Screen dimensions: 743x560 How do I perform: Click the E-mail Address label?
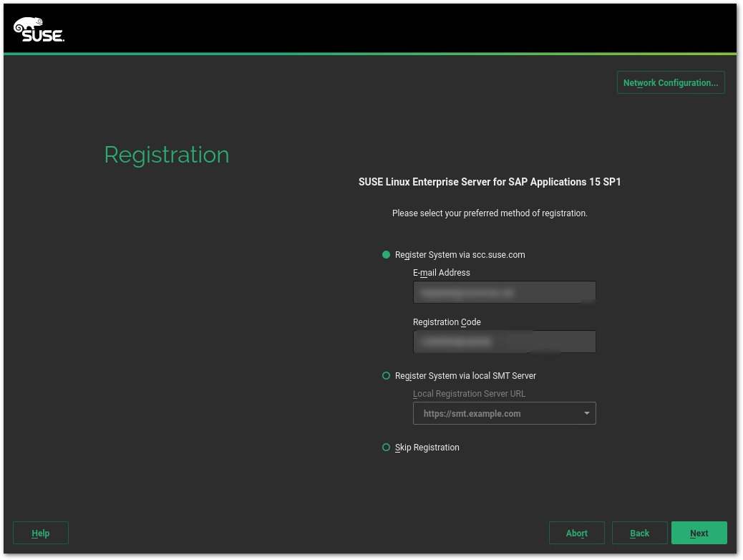click(441, 273)
